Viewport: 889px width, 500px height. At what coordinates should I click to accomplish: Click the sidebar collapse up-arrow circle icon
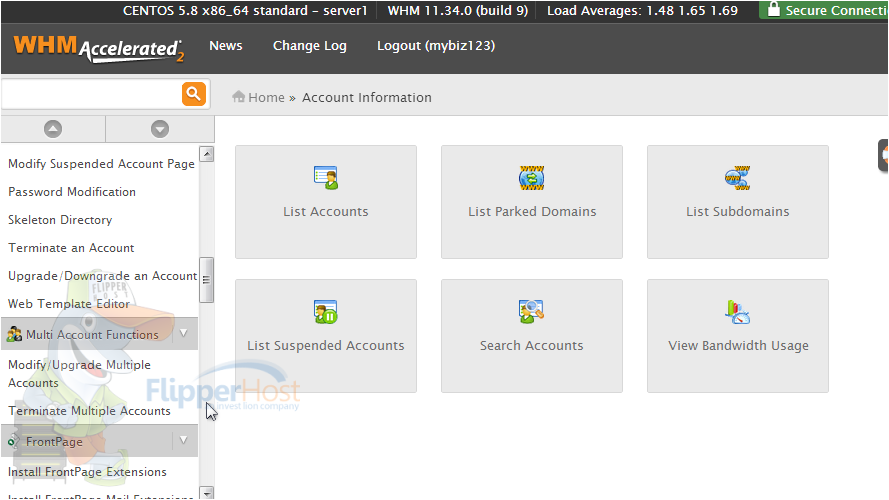pyautogui.click(x=53, y=129)
